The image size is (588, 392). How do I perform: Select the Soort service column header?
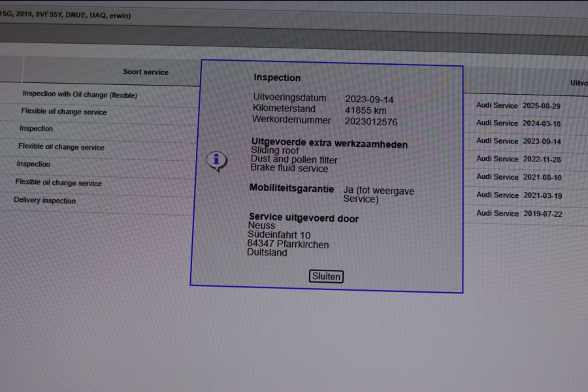coord(146,72)
